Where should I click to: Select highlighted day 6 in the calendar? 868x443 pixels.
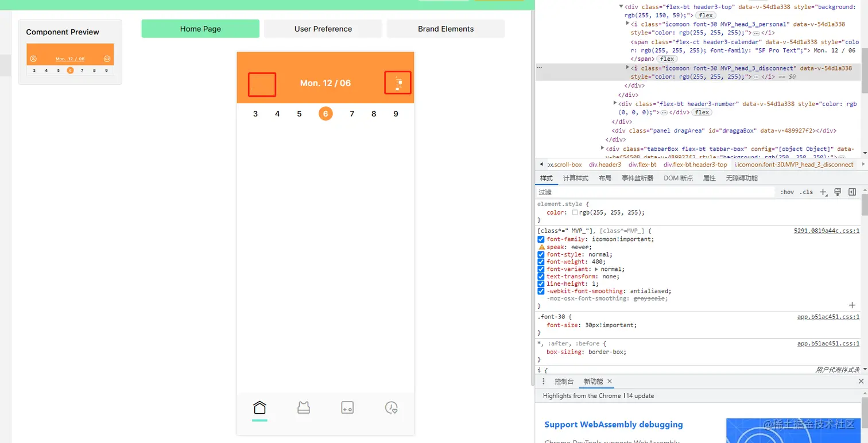tap(325, 114)
